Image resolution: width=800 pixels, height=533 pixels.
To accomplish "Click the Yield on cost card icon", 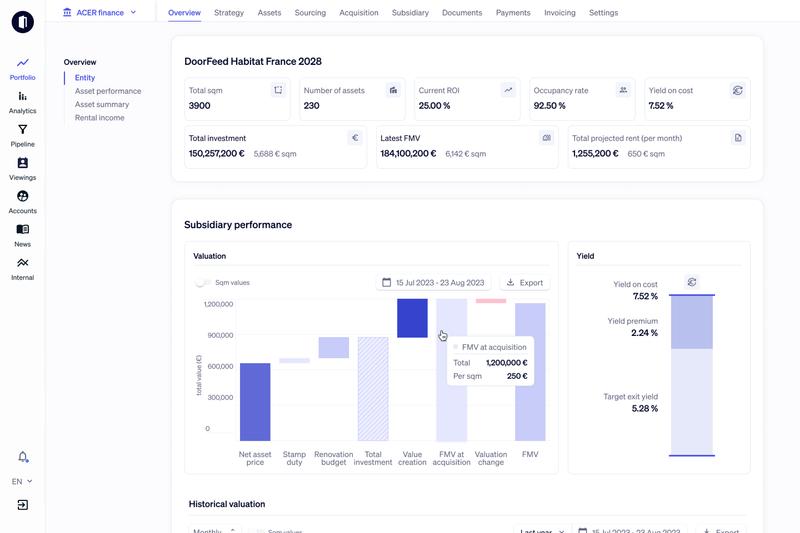I will pyautogui.click(x=738, y=90).
